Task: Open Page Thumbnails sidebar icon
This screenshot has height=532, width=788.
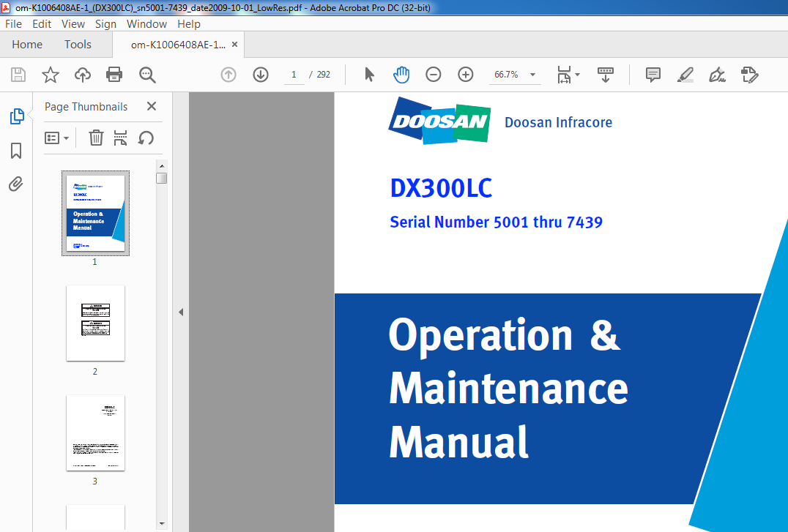Action: 17,116
